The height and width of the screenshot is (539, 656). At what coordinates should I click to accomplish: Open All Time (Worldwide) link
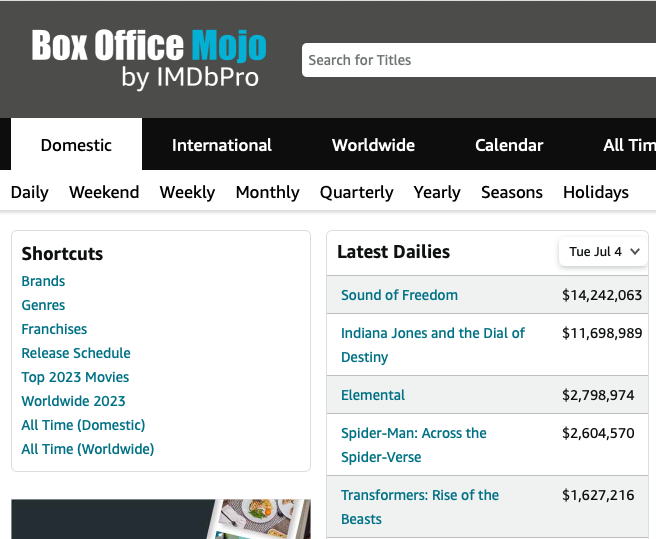[x=87, y=449]
